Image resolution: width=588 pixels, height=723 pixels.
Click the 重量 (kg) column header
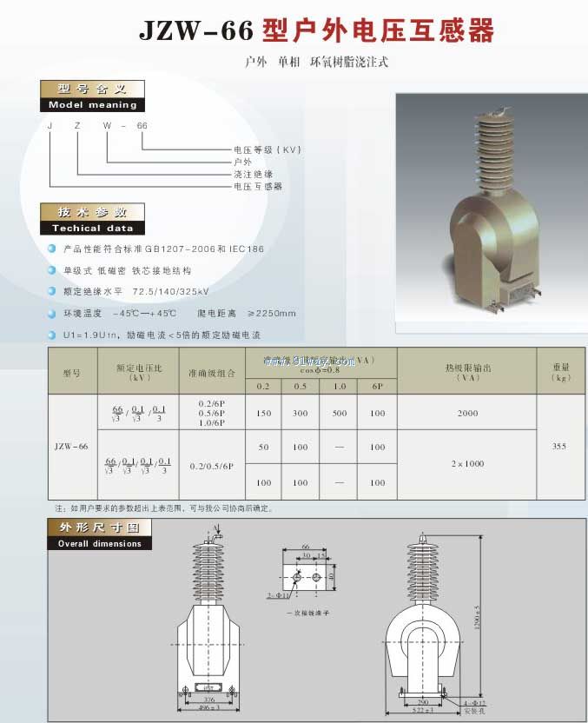point(560,372)
